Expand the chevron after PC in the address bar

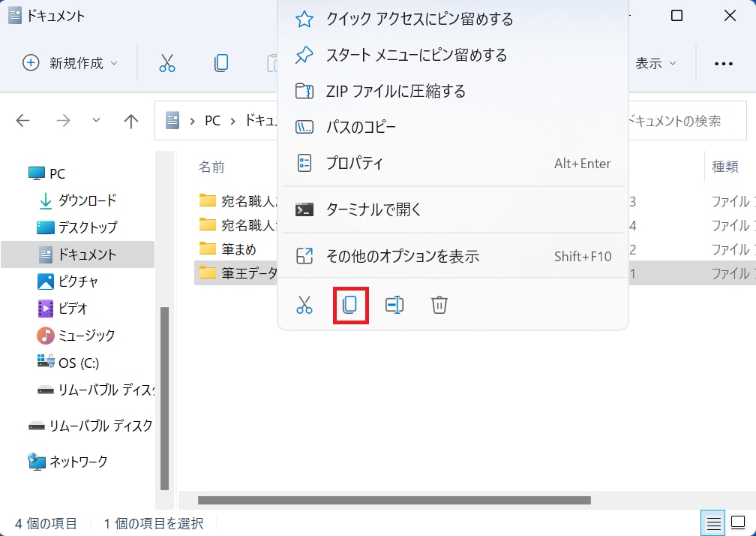pyautogui.click(x=232, y=121)
